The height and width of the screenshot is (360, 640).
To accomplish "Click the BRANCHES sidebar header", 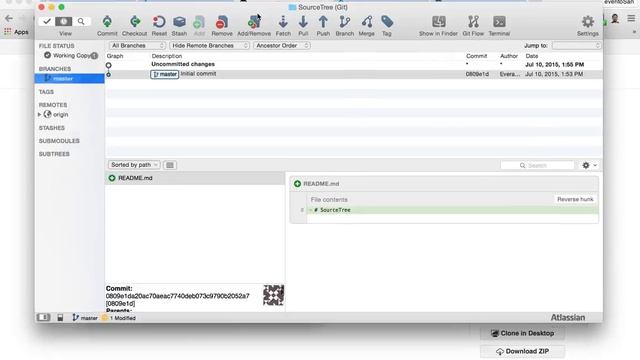I will [55, 69].
